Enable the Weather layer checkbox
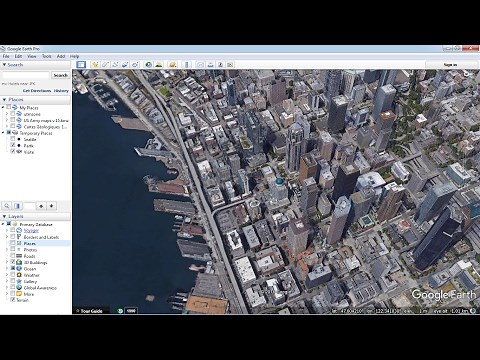 coord(13,275)
